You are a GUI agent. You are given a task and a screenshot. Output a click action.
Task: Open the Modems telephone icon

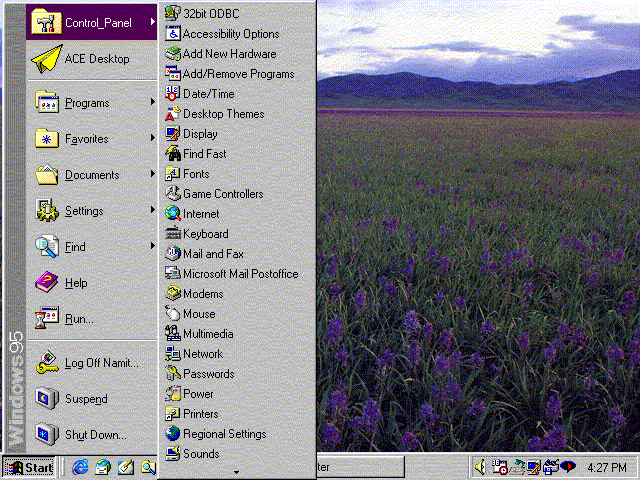point(173,293)
